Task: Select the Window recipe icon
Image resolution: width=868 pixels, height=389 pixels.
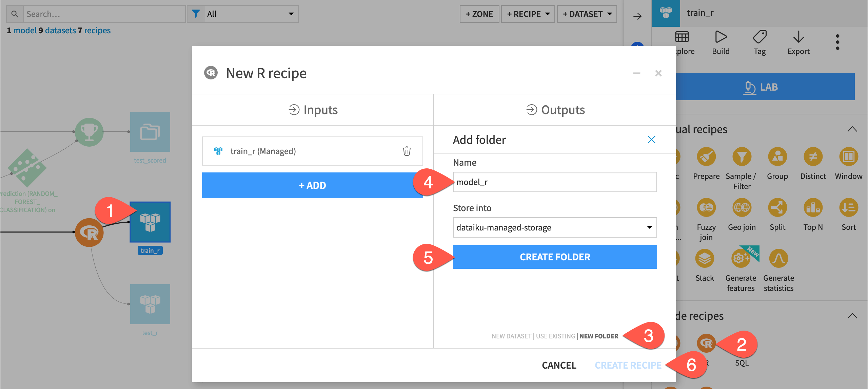Action: [849, 157]
